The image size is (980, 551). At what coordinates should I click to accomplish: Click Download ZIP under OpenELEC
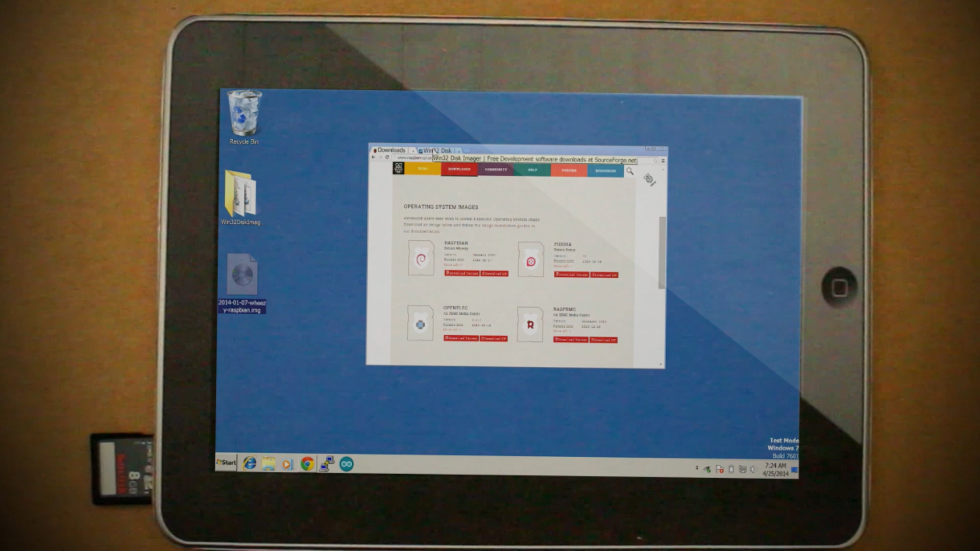[x=494, y=339]
